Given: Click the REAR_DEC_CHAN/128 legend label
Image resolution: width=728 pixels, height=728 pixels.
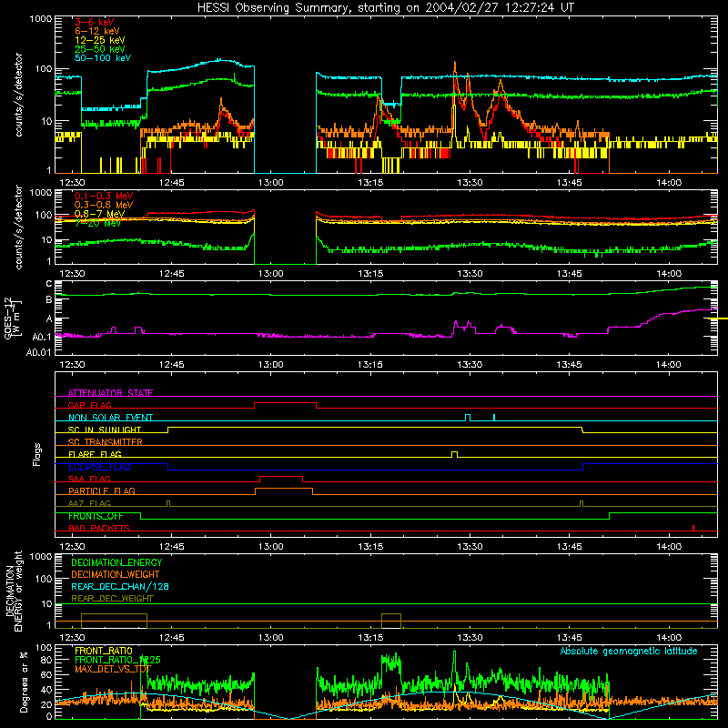Looking at the screenshot, I should [x=120, y=586].
